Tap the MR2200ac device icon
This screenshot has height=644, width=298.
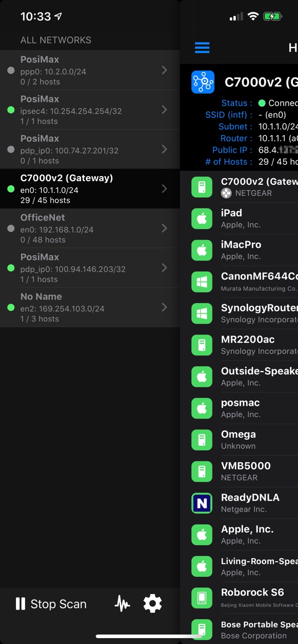[202, 344]
